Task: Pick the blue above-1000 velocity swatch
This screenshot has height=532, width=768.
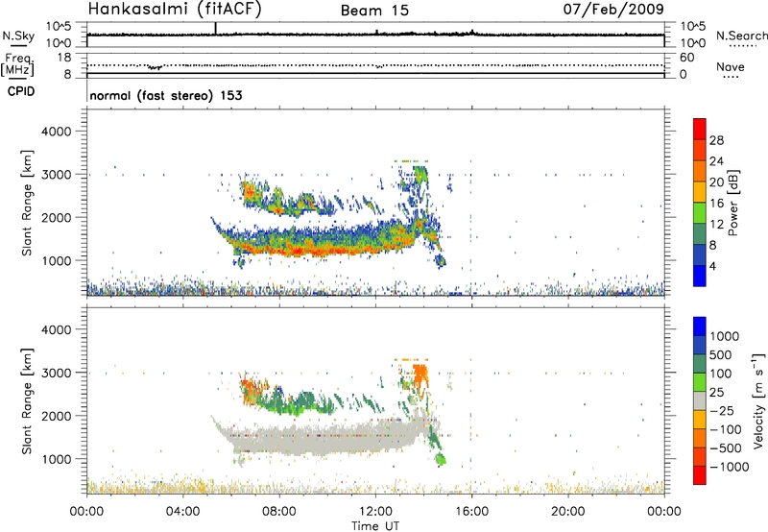Action: click(x=700, y=326)
